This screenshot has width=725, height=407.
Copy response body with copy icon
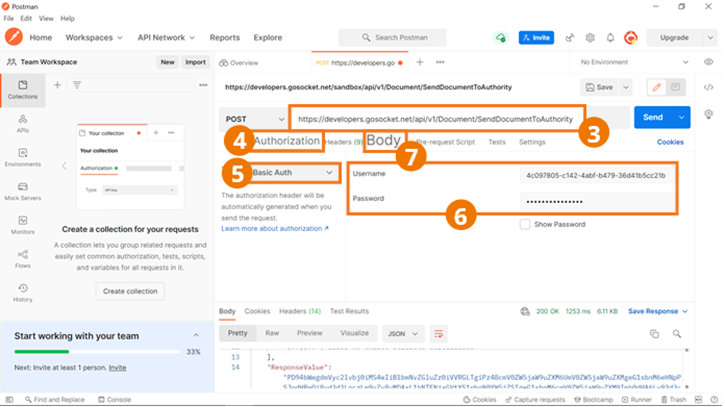(x=654, y=333)
